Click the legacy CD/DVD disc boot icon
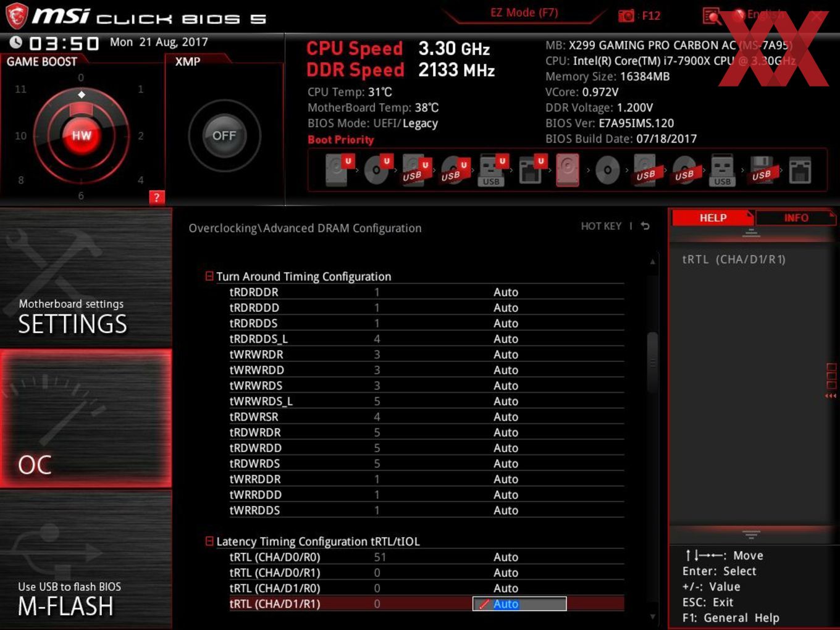Image resolution: width=840 pixels, height=630 pixels. coord(607,170)
